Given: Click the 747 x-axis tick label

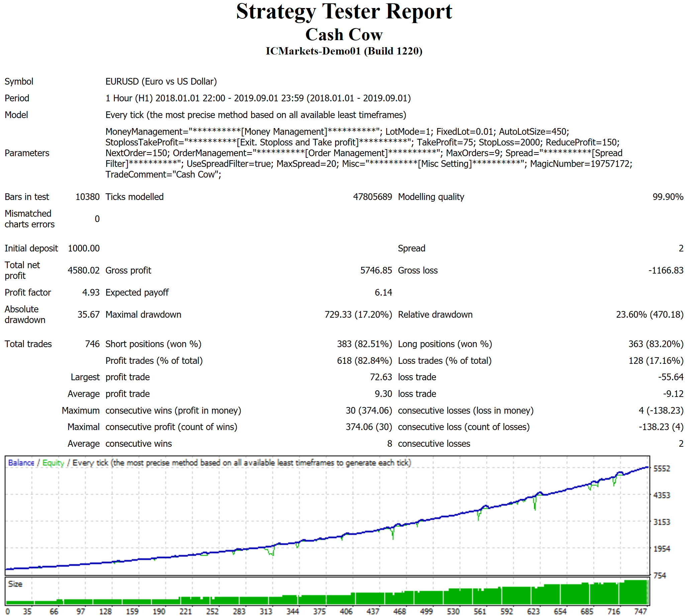Looking at the screenshot, I should [x=640, y=612].
